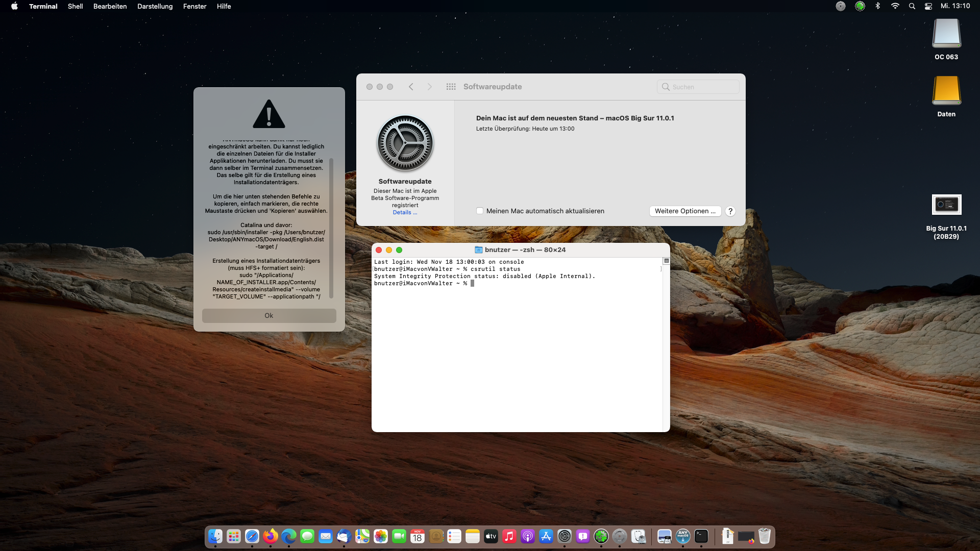Go back in System Preferences
Viewport: 980px width, 551px height.
pos(411,87)
